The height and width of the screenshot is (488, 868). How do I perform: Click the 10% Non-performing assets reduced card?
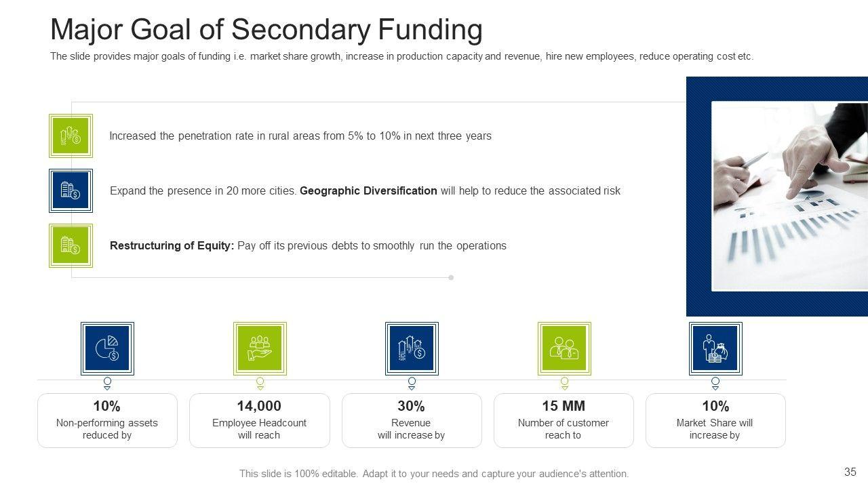(107, 420)
